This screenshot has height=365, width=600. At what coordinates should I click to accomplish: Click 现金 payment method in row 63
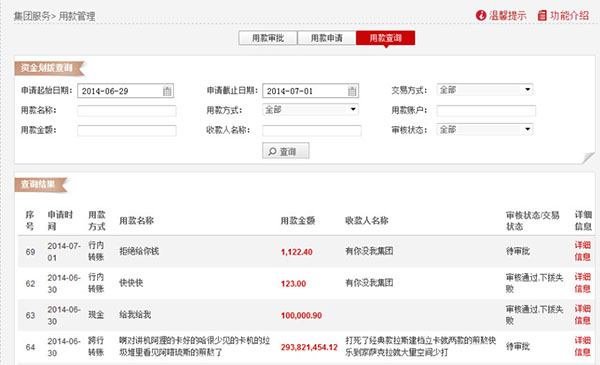point(96,315)
